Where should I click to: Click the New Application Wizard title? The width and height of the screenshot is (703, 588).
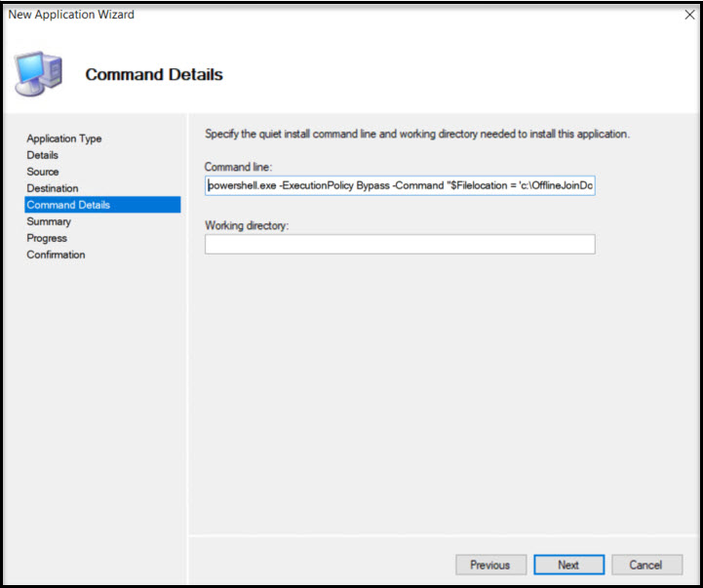click(71, 15)
